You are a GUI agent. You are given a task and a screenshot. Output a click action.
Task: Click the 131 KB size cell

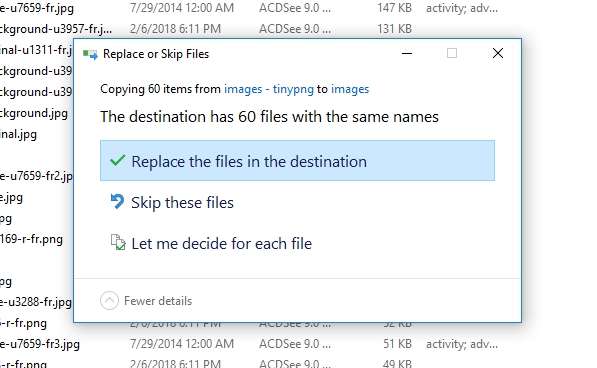click(x=394, y=29)
